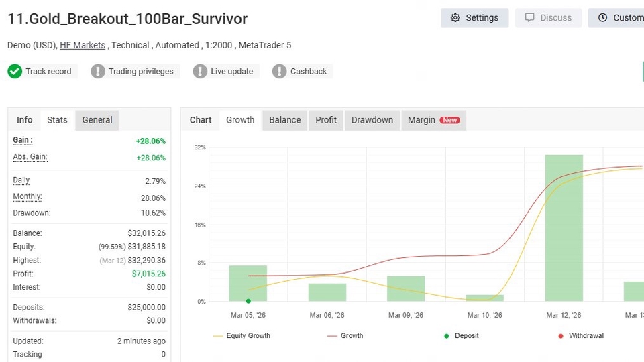Select the Info panel heading
644x362 pixels.
(24, 120)
